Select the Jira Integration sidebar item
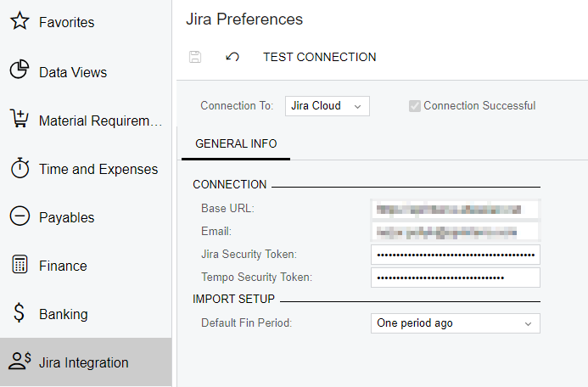Image resolution: width=588 pixels, height=387 pixels. click(86, 362)
